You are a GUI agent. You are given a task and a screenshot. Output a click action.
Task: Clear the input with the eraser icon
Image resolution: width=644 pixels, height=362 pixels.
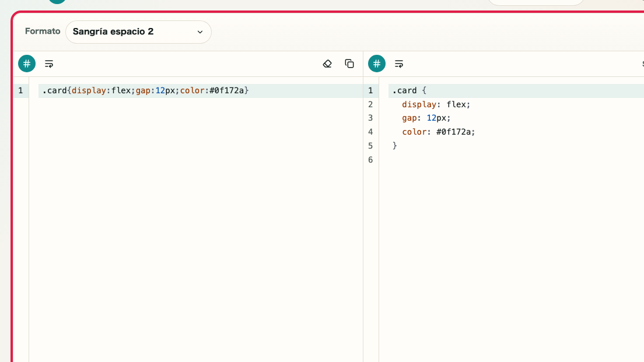coord(327,64)
